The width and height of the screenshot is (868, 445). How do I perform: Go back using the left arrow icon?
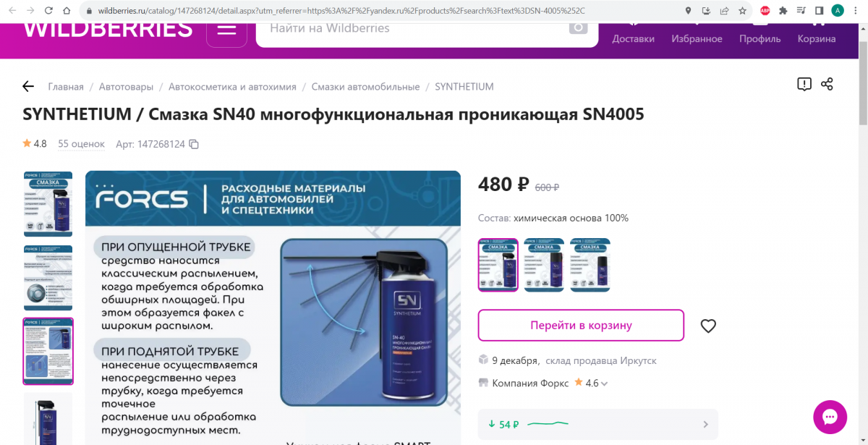pos(28,86)
